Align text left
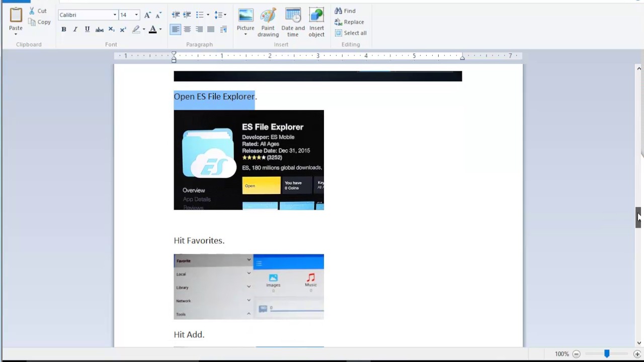Screen dimensions: 644x362 click(x=175, y=30)
